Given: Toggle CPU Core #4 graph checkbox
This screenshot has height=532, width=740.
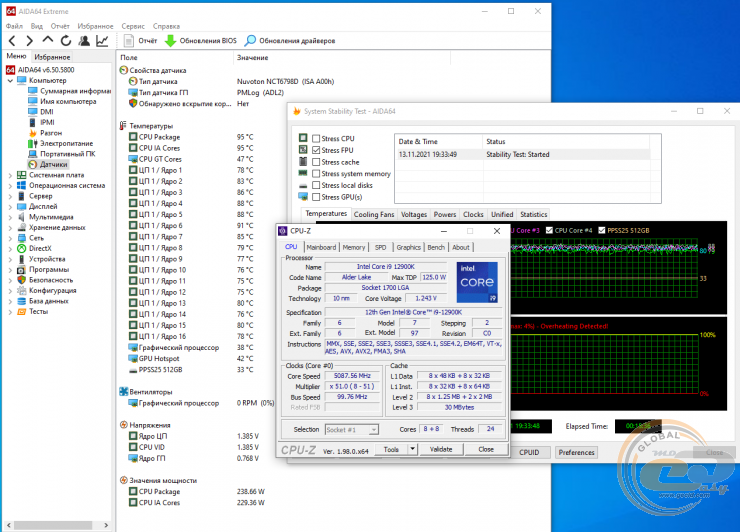Looking at the screenshot, I should pos(549,230).
